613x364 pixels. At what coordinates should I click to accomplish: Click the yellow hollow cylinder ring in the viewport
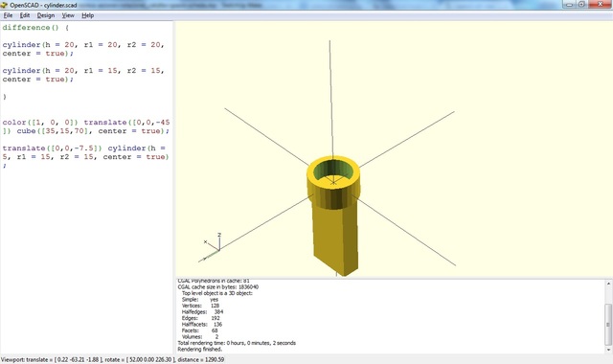click(x=333, y=182)
